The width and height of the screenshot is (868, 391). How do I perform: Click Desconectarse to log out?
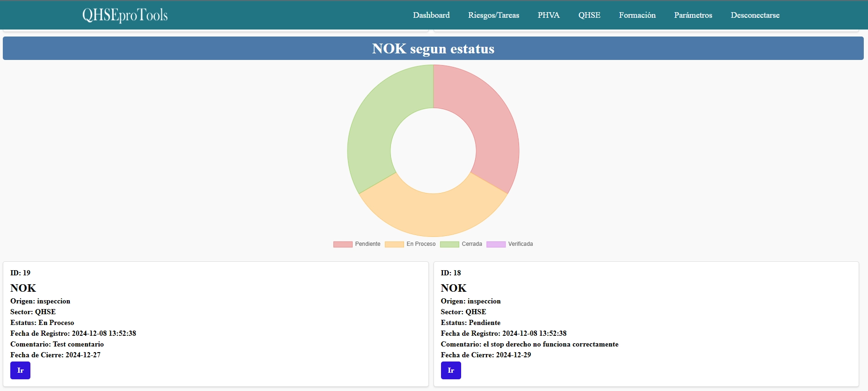[755, 15]
